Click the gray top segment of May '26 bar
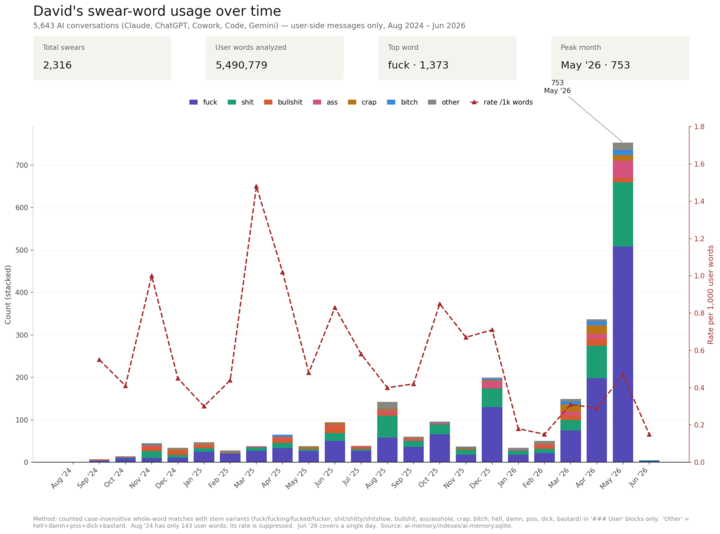720x534 pixels. click(623, 146)
